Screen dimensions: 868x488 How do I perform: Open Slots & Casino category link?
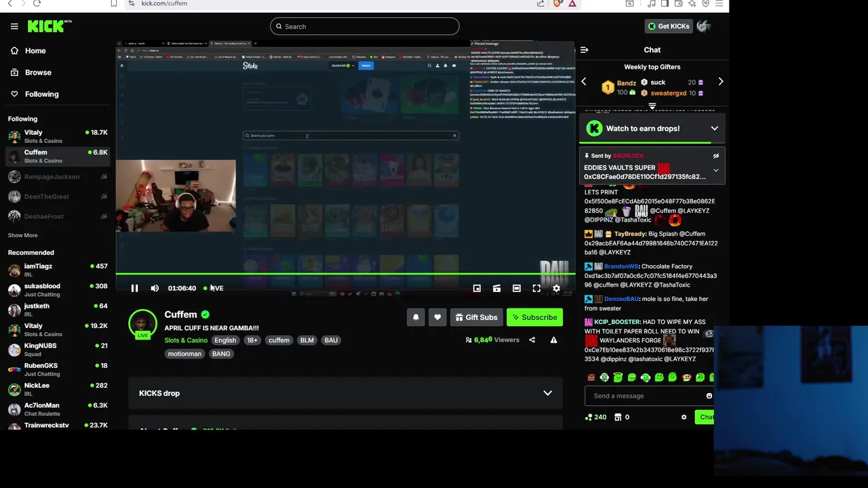coord(186,340)
